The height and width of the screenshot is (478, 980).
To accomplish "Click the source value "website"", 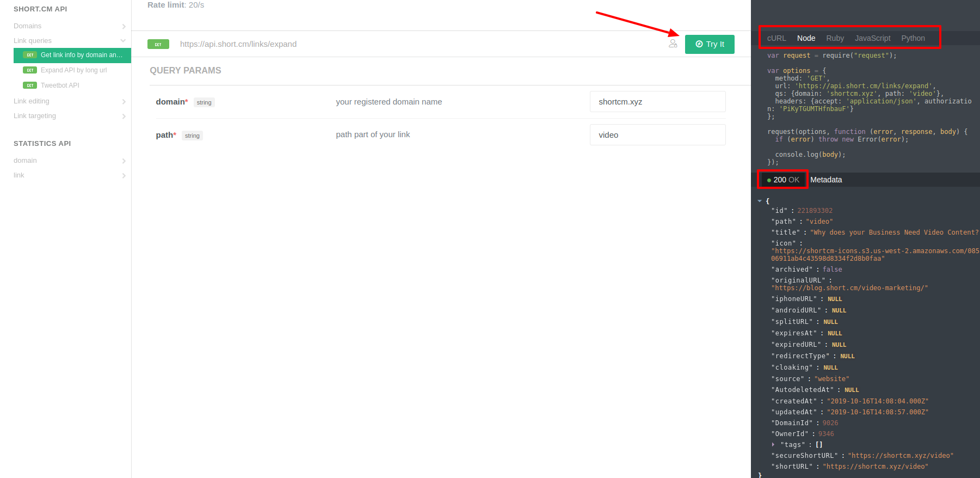I will (x=831, y=379).
